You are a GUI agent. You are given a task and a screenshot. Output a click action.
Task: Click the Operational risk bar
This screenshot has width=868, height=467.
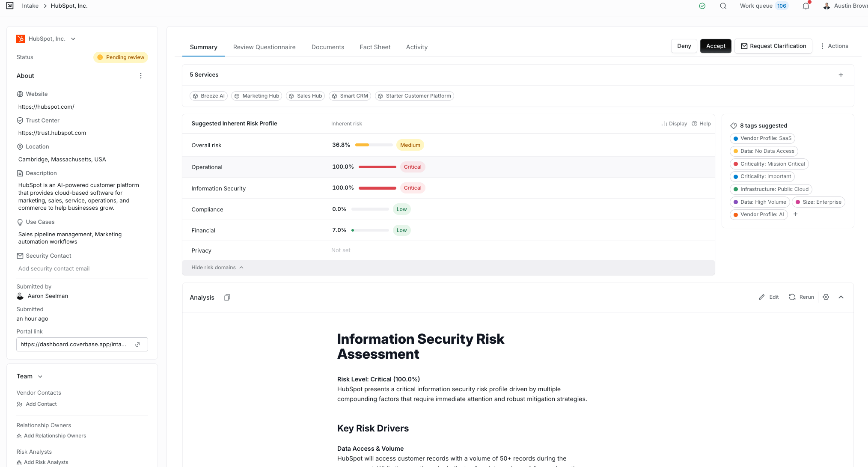point(378,167)
